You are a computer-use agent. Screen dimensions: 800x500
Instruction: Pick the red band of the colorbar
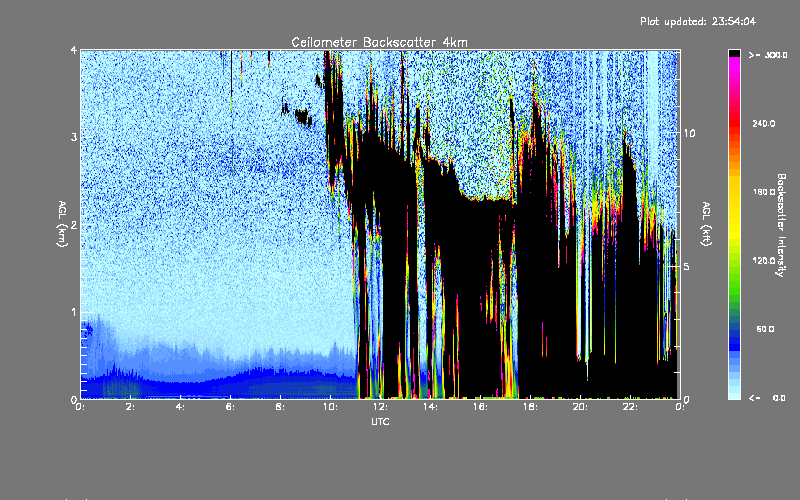pos(734,122)
